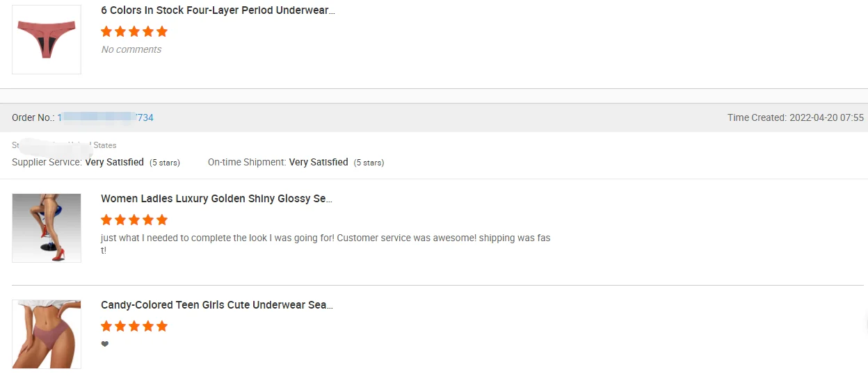The image size is (868, 376).
Task: Click fifth star of Golden Shiny rating
Action: pyautogui.click(x=162, y=220)
